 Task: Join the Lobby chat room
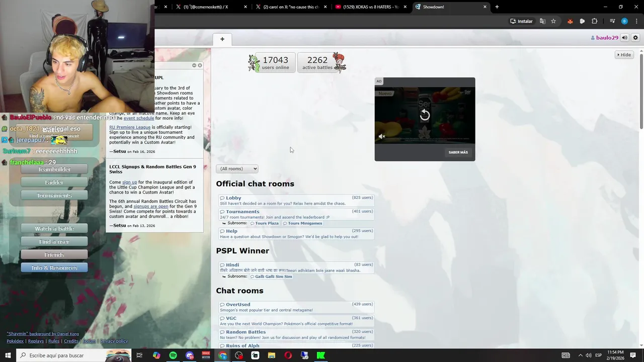tap(296, 201)
